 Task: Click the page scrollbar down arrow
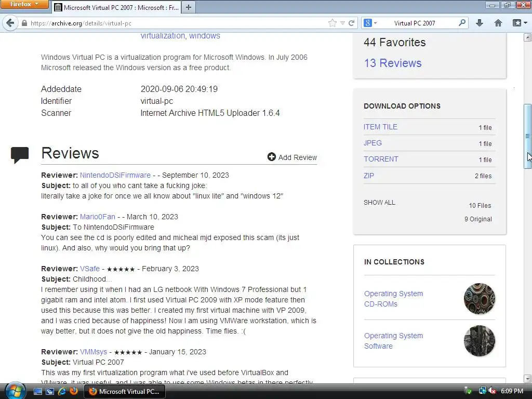pos(527,378)
